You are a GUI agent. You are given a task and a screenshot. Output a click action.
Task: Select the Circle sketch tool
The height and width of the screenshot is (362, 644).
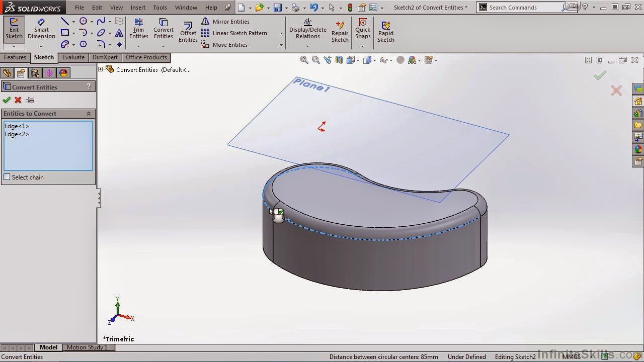[83, 21]
